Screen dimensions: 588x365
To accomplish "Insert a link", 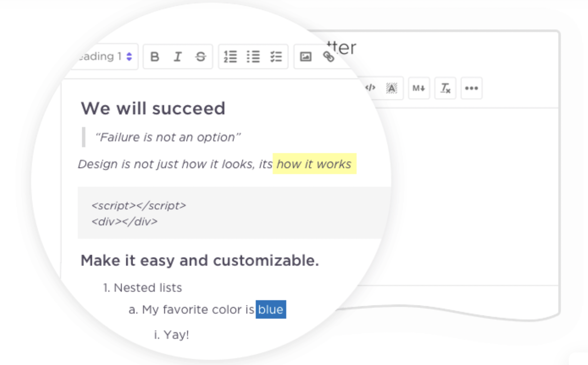I will (329, 57).
